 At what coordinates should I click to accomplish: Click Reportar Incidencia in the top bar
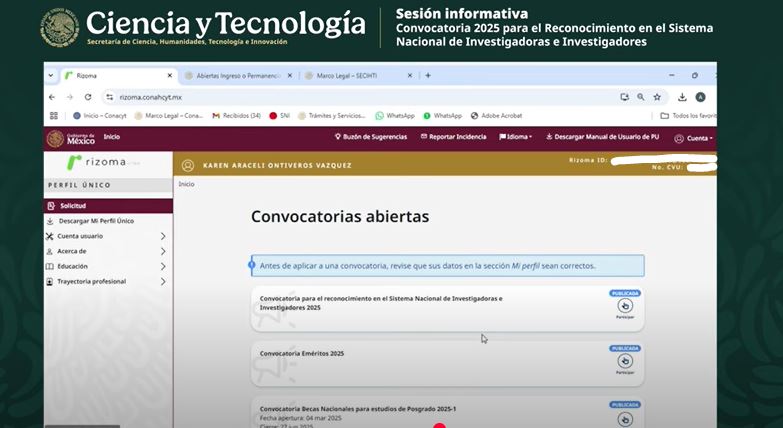[454, 137]
